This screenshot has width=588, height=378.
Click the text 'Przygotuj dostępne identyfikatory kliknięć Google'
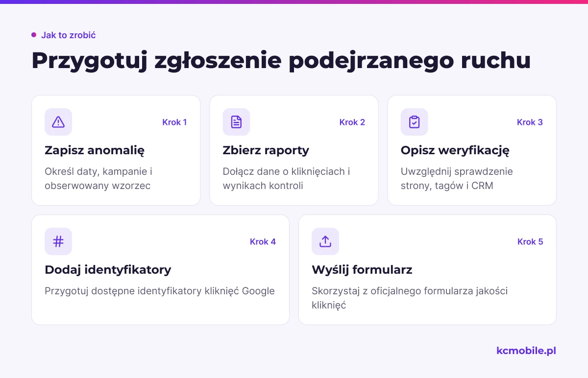160,291
